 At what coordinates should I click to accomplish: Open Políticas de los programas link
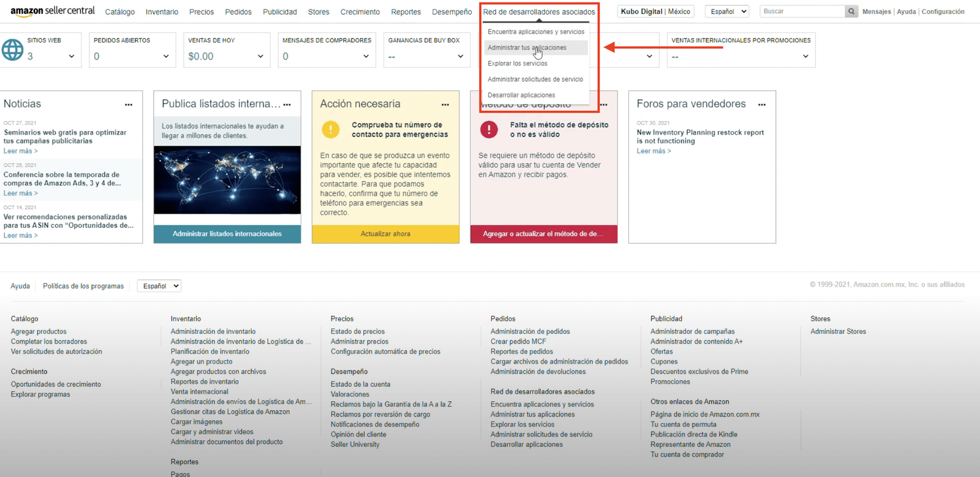tap(83, 286)
